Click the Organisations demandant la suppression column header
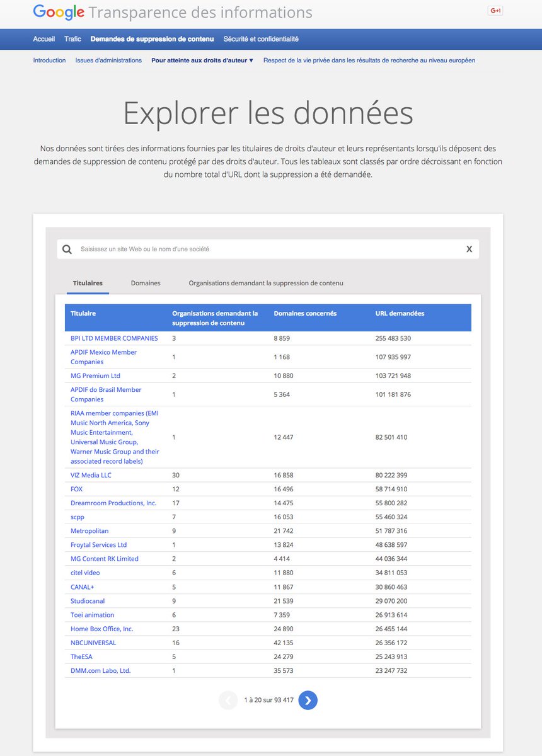 coord(215,318)
